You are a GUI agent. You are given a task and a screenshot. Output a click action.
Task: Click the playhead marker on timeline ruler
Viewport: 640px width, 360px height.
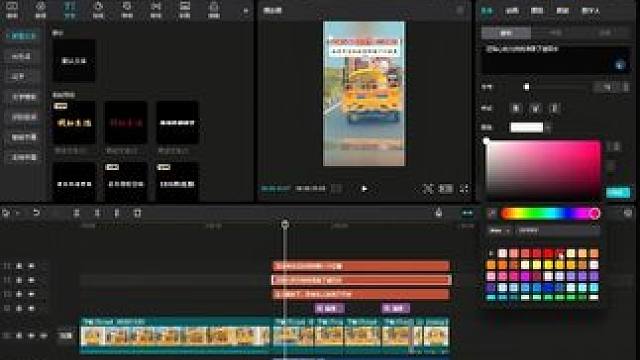tap(285, 224)
